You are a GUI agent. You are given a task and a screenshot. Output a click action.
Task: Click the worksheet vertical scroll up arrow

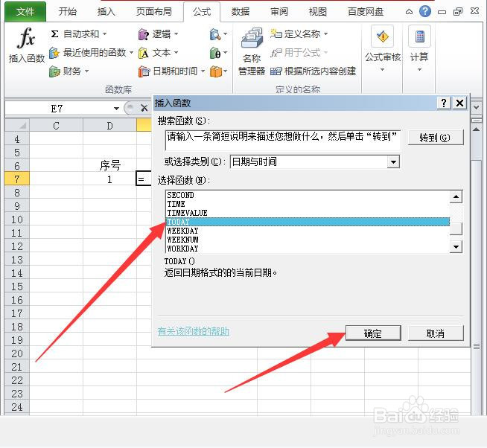[476, 129]
